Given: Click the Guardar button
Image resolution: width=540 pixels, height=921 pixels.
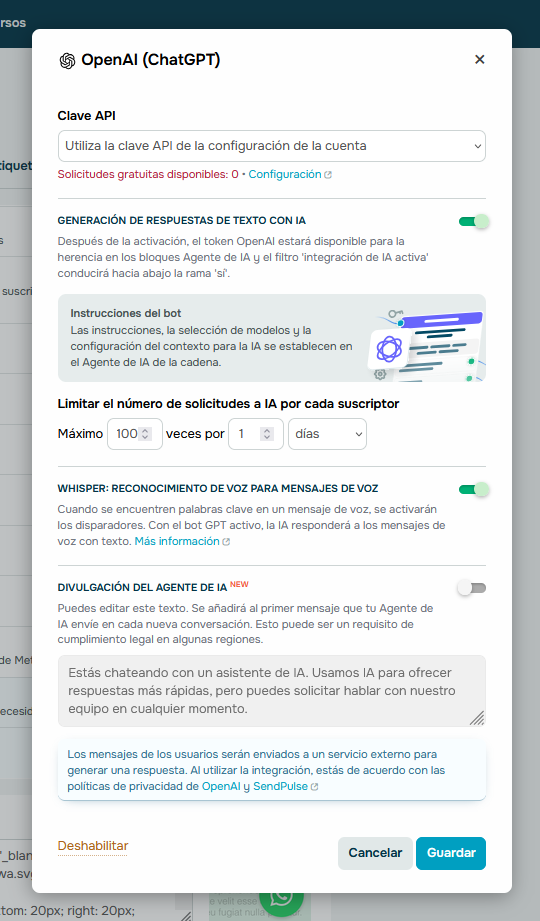Looking at the screenshot, I should coord(451,853).
